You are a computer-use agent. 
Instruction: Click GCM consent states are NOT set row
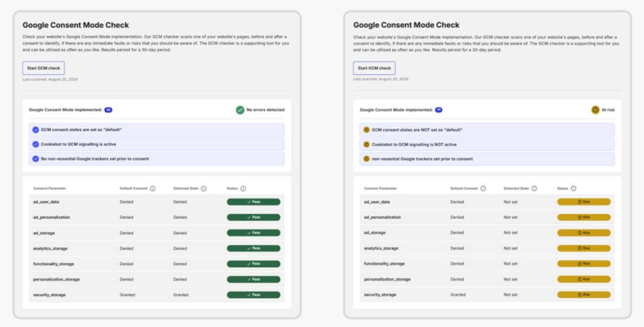point(487,130)
